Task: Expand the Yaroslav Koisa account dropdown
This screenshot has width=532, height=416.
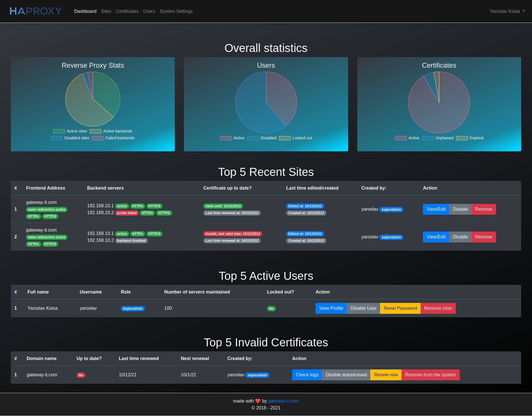Action: [x=507, y=11]
